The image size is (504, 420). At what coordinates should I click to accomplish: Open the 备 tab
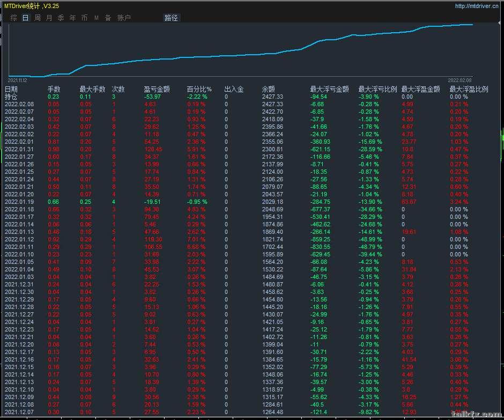click(x=108, y=18)
